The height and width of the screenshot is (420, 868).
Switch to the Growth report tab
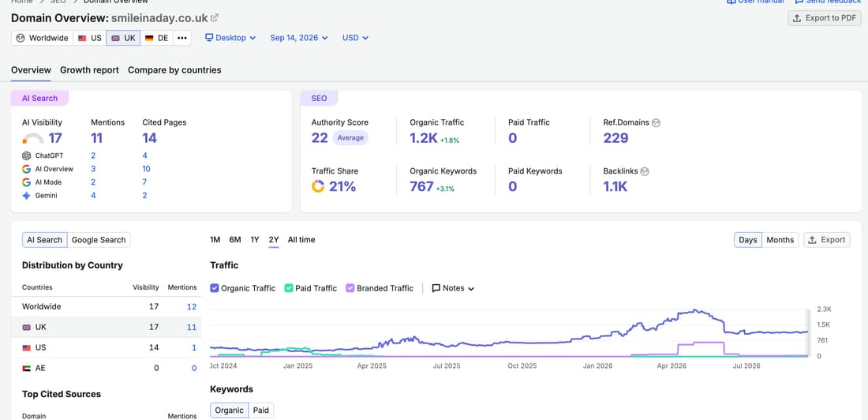(89, 69)
